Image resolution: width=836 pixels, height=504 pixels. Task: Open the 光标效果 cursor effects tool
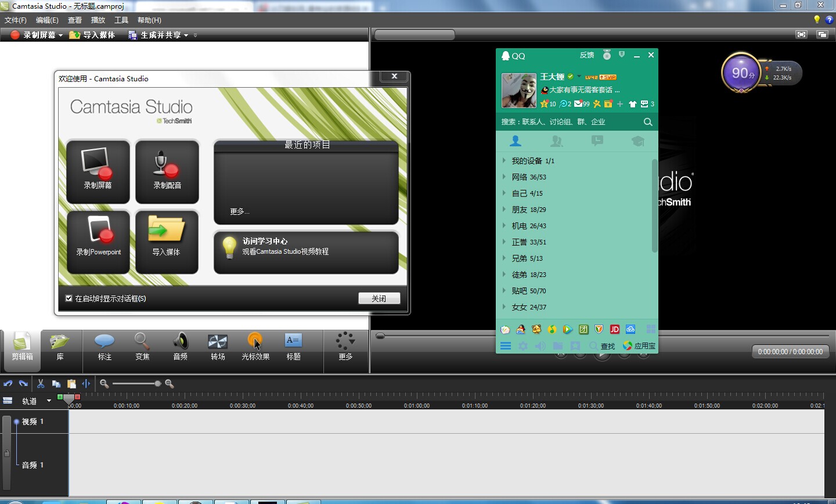point(255,347)
